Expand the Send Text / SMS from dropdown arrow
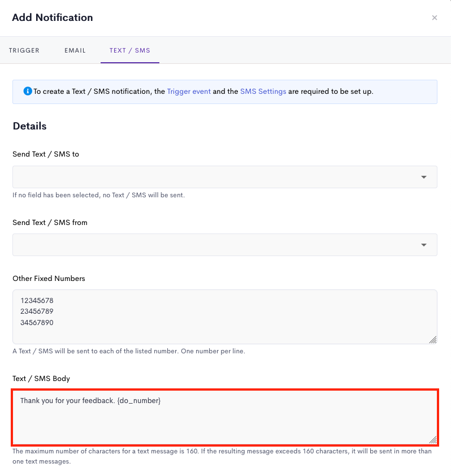This screenshot has width=451, height=476. (424, 245)
